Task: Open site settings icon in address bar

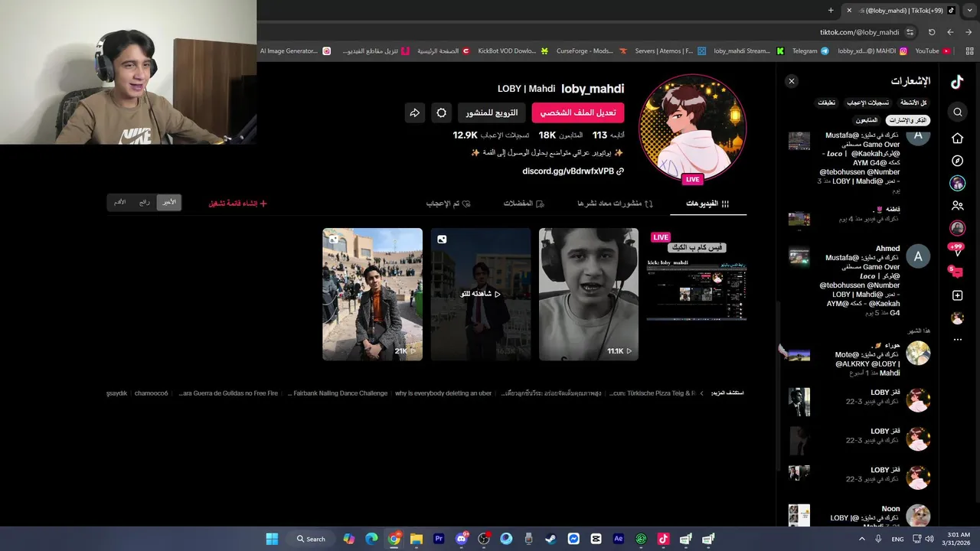Action: [x=910, y=32]
